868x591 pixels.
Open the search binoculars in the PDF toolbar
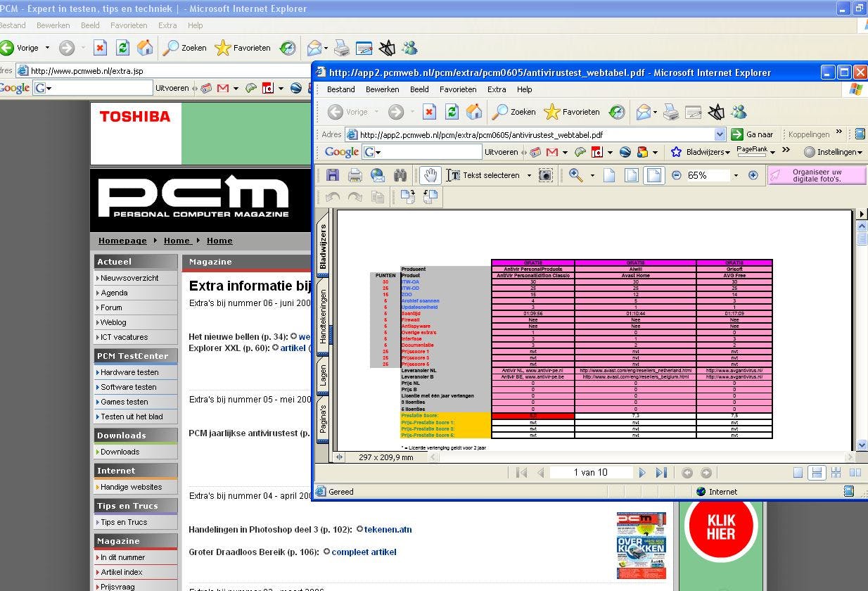[401, 175]
